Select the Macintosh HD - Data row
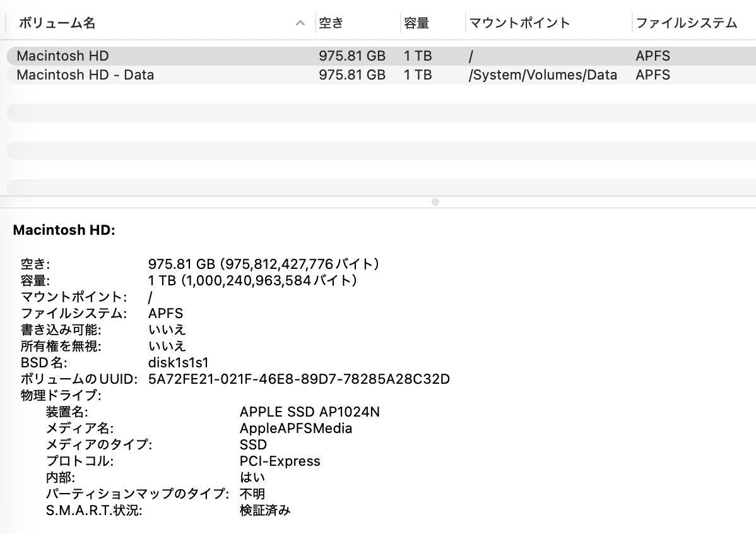756x534 pixels. [x=85, y=74]
